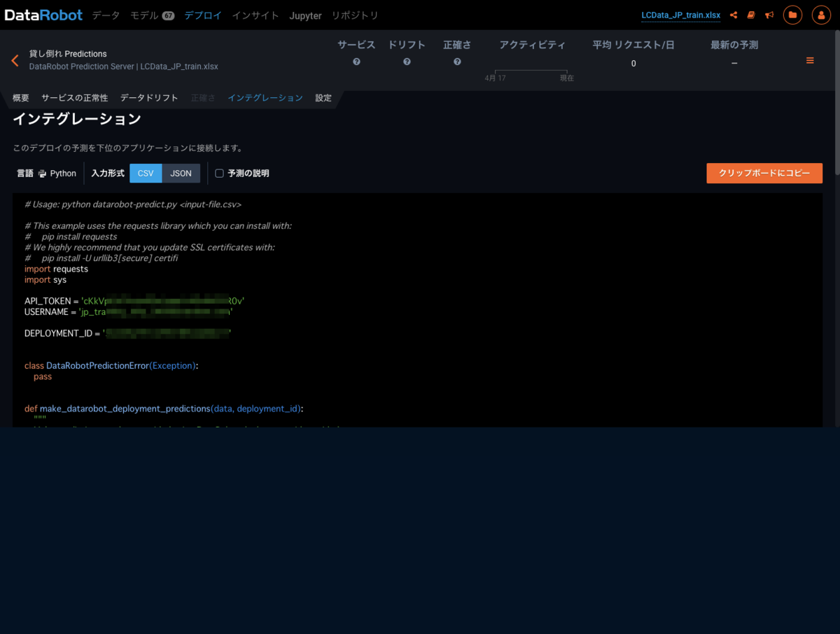The width and height of the screenshot is (840, 634).
Task: Switch to the 設定 tab
Action: click(323, 98)
